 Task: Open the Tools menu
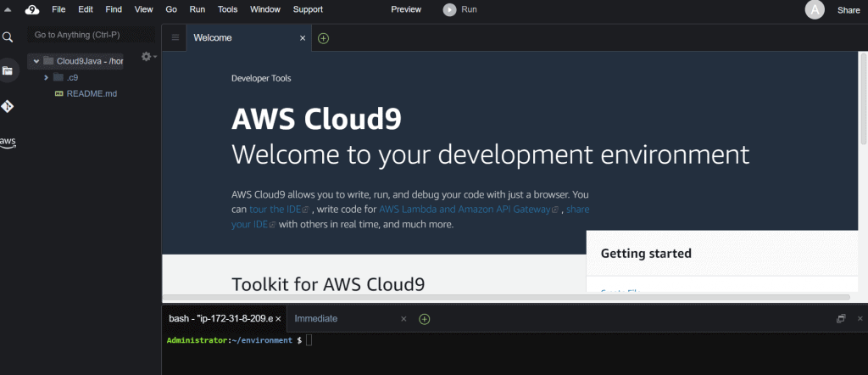[227, 9]
